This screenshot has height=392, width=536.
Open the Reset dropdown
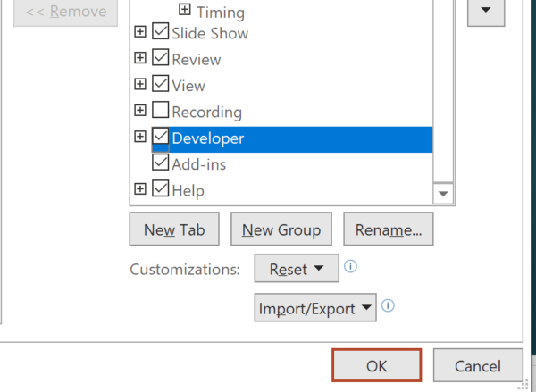click(x=297, y=268)
